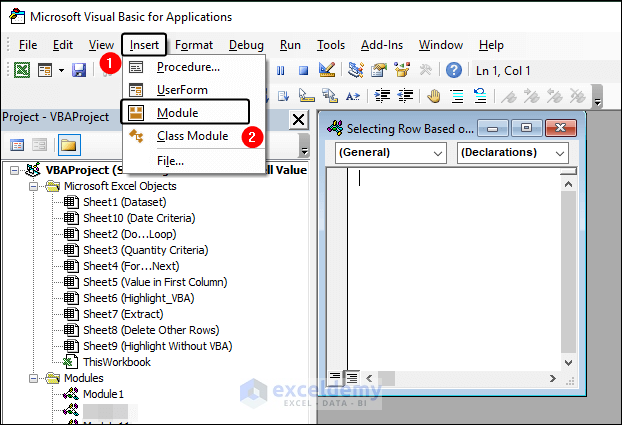This screenshot has height=425, width=622.
Task: Click the Previous Bookmark flag icon
Action: (555, 96)
